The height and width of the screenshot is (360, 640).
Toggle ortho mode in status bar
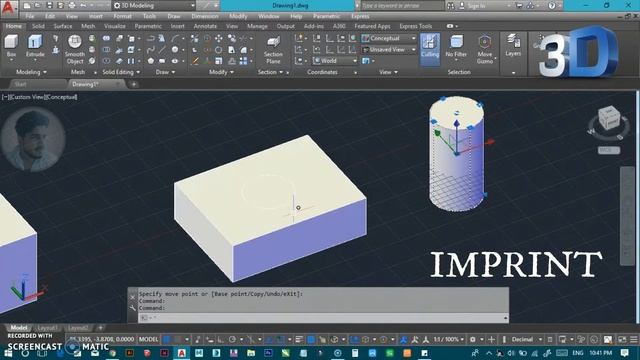click(x=221, y=340)
